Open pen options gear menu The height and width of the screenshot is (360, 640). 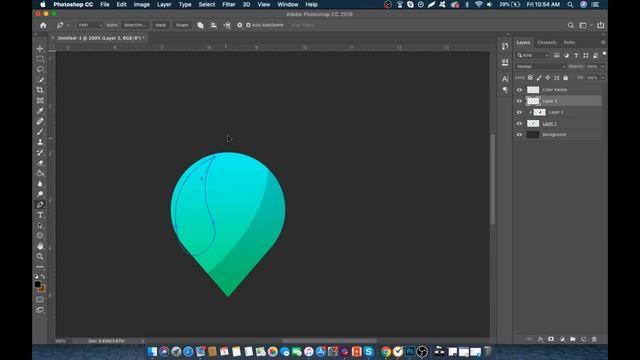click(x=240, y=25)
